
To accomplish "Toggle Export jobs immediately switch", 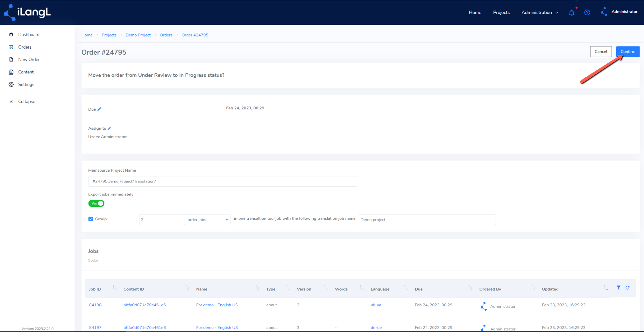I will pos(96,203).
